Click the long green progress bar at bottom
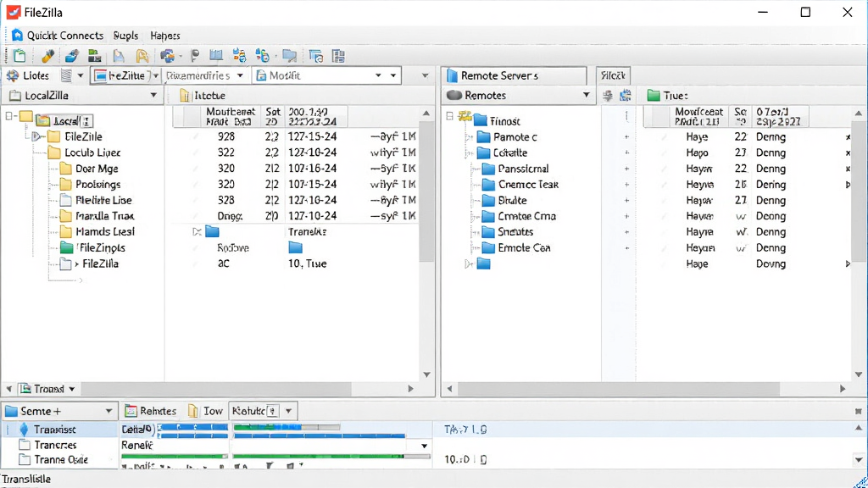 (x=331, y=457)
